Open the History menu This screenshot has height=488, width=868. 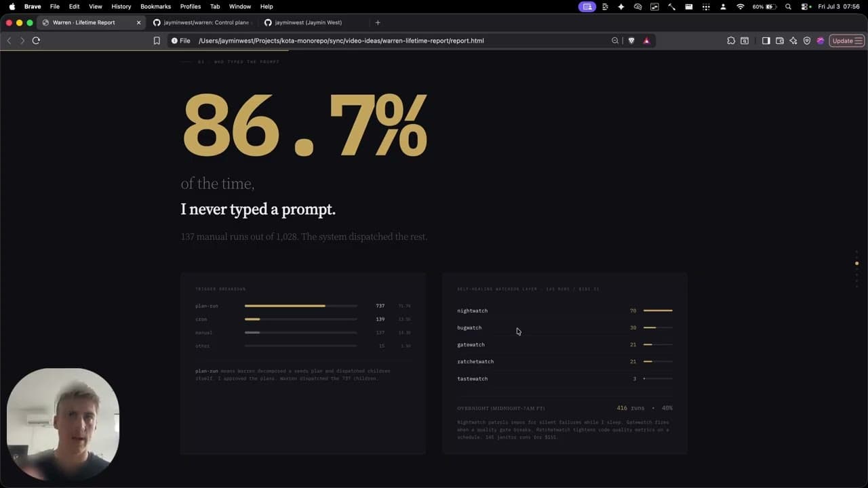click(x=121, y=6)
